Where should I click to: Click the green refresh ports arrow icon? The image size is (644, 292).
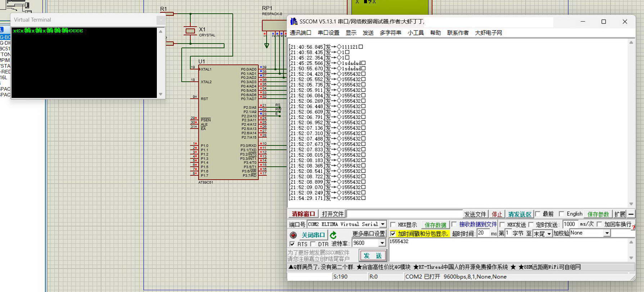tap(333, 235)
